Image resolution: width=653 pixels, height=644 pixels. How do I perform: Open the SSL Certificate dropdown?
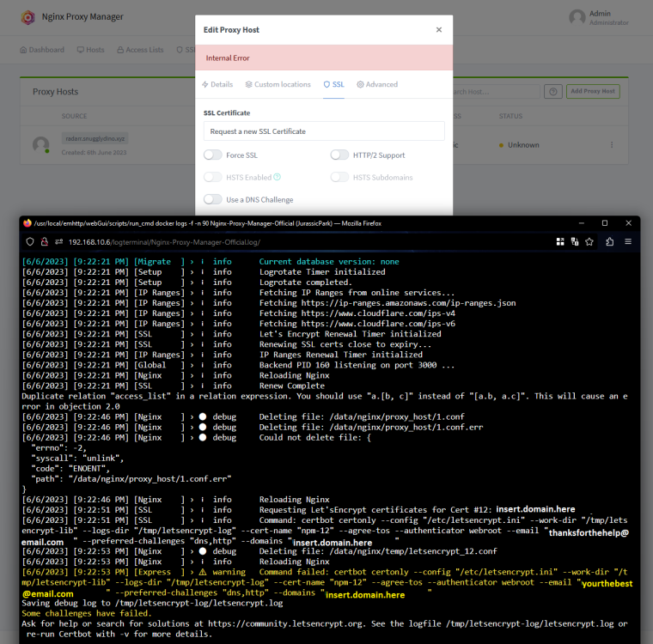coord(324,131)
